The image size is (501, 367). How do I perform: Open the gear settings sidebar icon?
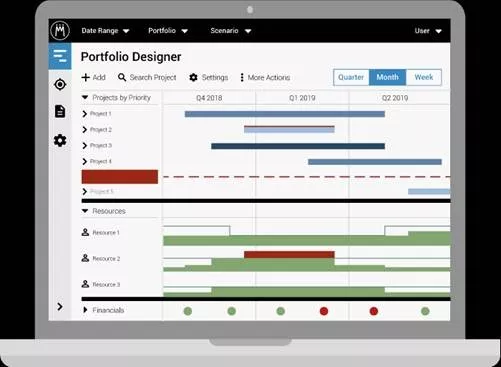[x=60, y=140]
